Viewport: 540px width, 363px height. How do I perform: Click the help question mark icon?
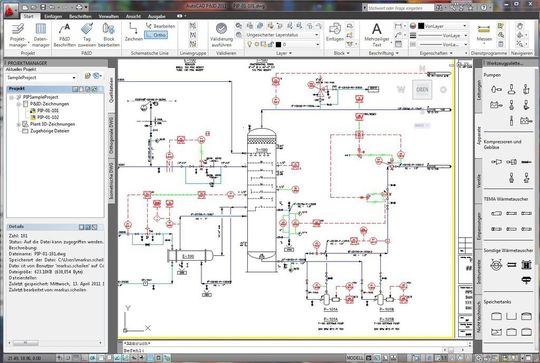(484, 7)
